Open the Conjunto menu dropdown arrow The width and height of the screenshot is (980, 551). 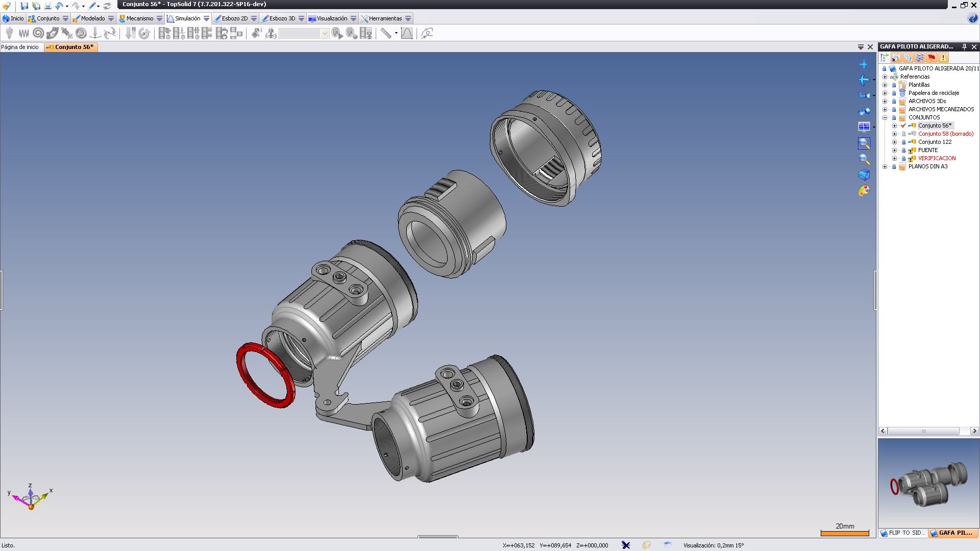click(x=65, y=18)
